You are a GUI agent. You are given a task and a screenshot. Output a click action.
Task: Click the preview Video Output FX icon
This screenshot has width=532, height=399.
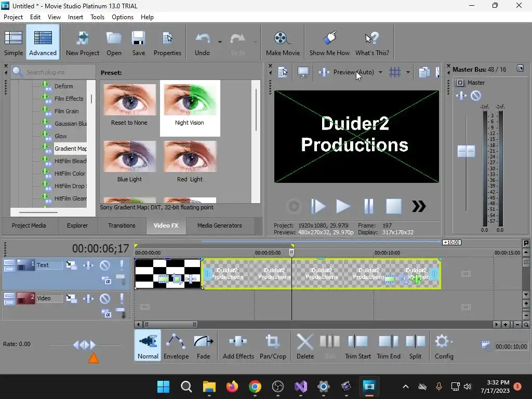(324, 72)
